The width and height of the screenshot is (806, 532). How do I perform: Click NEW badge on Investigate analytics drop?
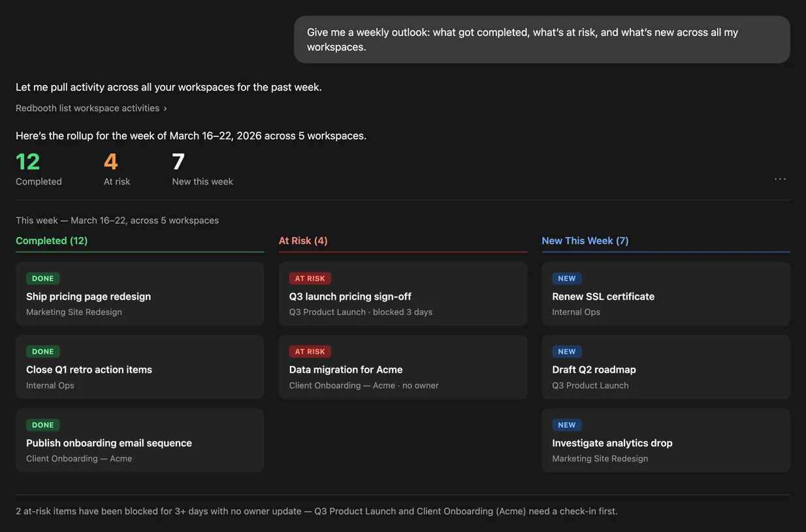point(567,425)
